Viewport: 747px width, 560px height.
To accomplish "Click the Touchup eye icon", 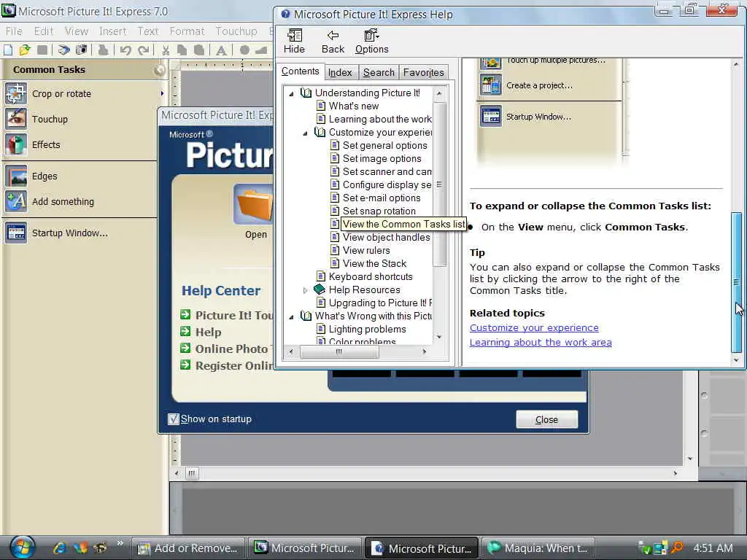I will pos(16,119).
